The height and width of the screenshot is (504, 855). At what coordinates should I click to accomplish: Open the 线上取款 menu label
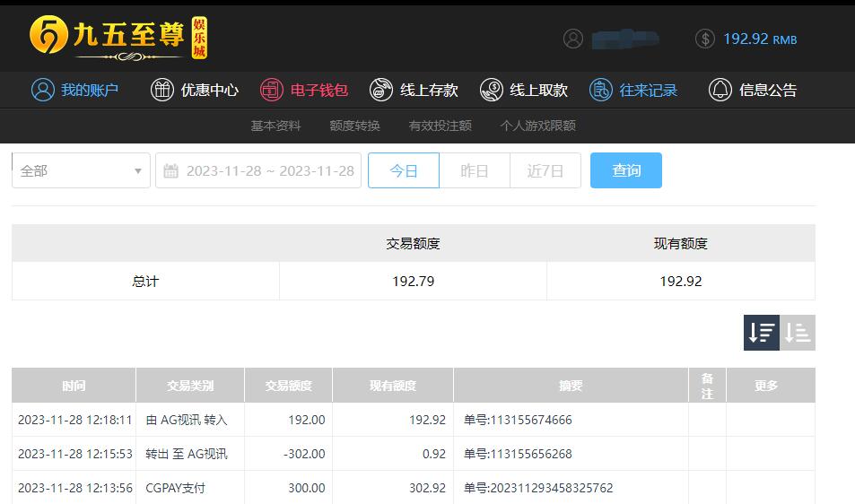(x=538, y=90)
